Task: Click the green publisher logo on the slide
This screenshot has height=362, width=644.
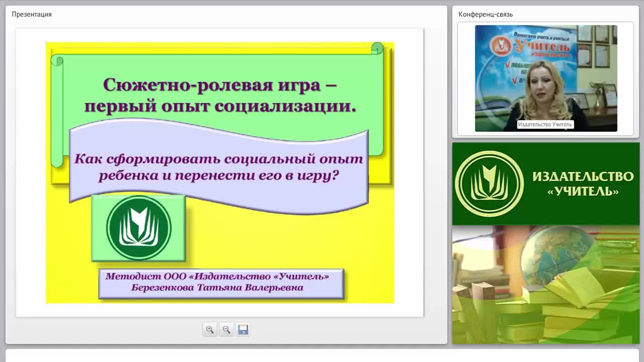Action: (x=138, y=228)
